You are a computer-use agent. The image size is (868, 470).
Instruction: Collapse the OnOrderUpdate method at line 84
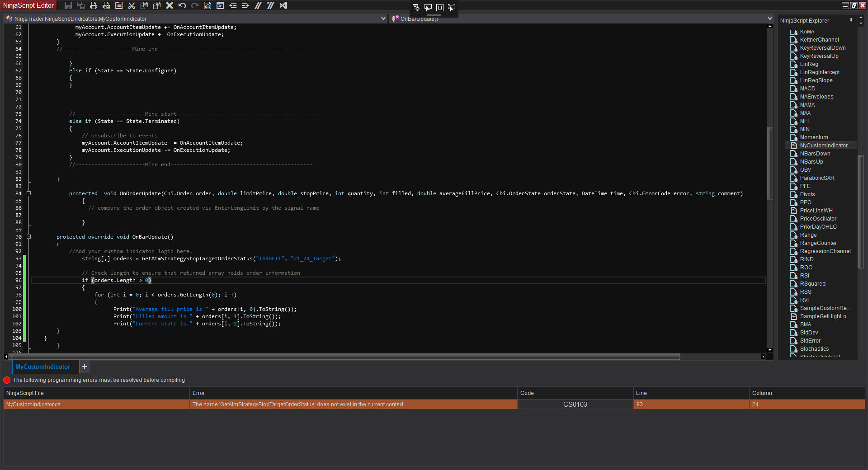pos(28,193)
